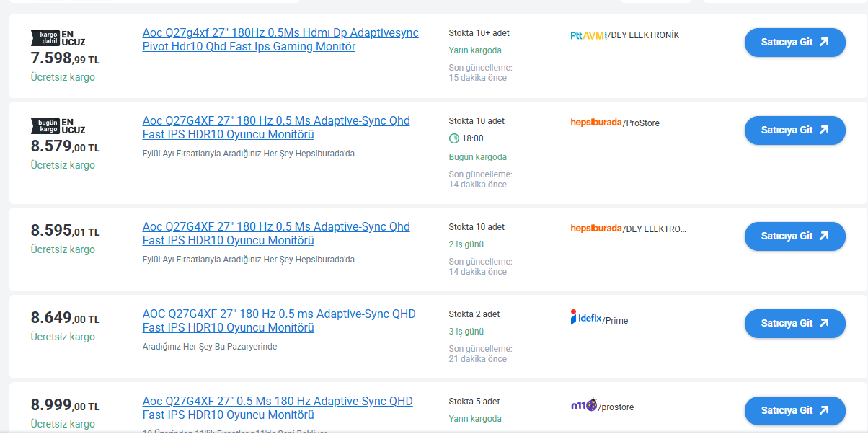Click the idefix store logo
The image size is (868, 434).
(x=585, y=317)
